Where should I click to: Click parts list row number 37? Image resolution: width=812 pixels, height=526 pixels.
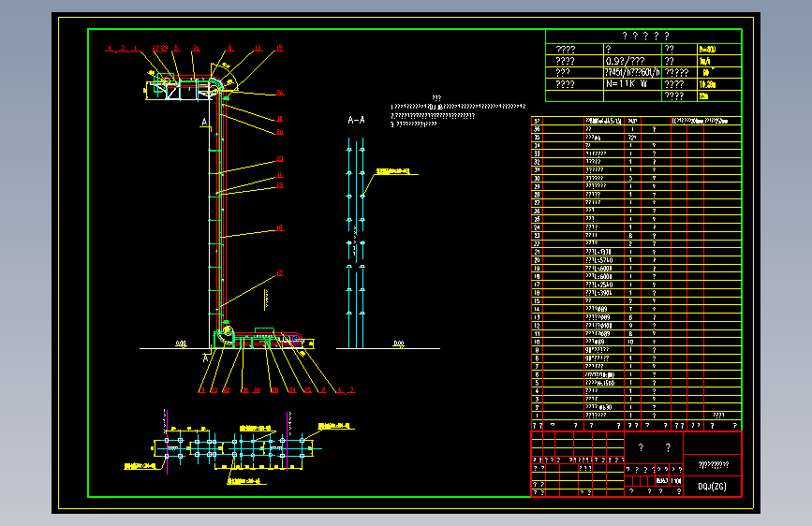(537, 121)
